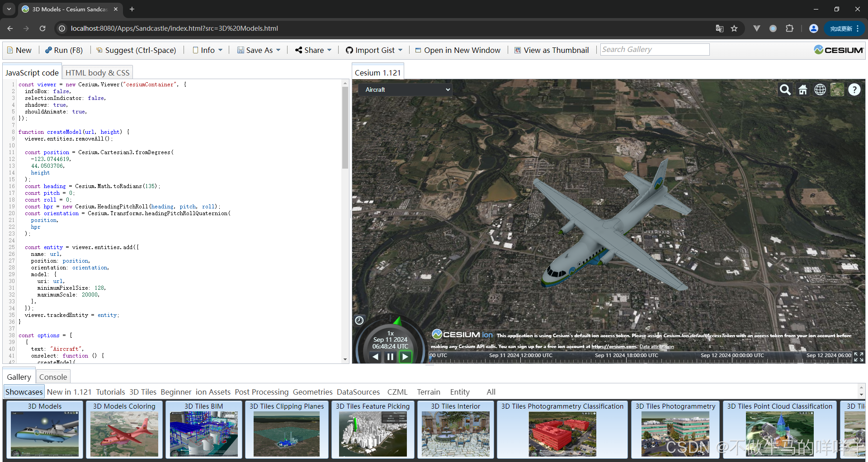Click the Cesium home view button
The height and width of the screenshot is (462, 868).
[x=803, y=90]
